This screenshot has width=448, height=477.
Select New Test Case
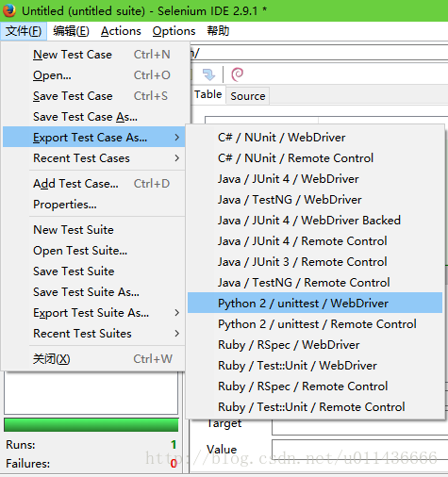point(93,55)
